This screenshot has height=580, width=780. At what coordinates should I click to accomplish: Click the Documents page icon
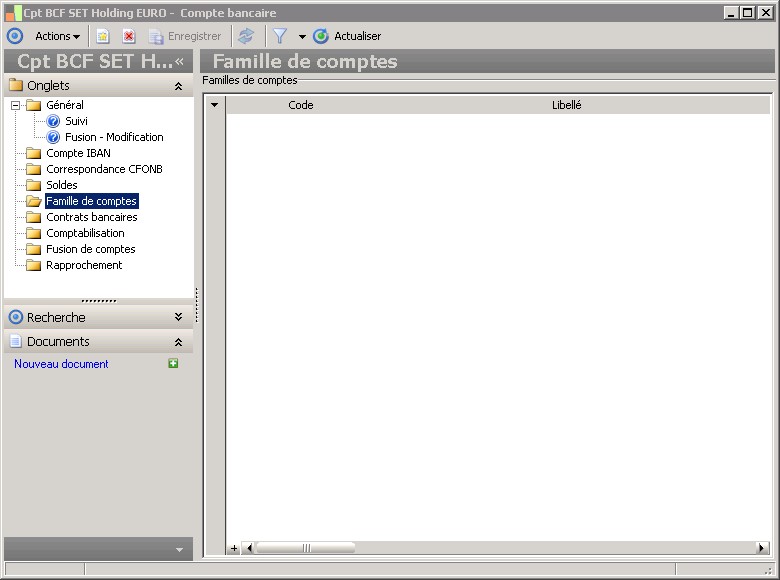(x=16, y=341)
